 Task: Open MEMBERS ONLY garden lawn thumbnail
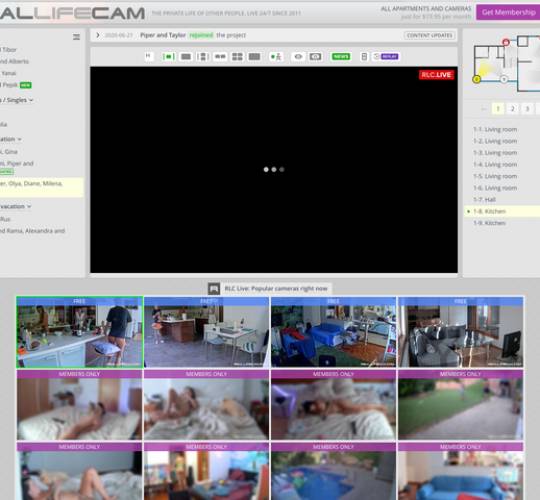pyautogui.click(x=460, y=405)
